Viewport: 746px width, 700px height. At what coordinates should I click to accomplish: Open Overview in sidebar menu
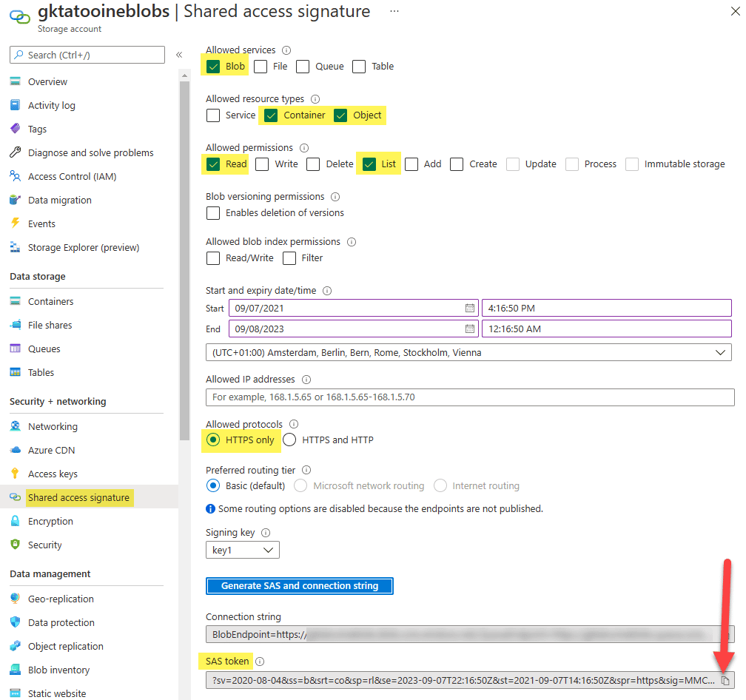coord(47,82)
